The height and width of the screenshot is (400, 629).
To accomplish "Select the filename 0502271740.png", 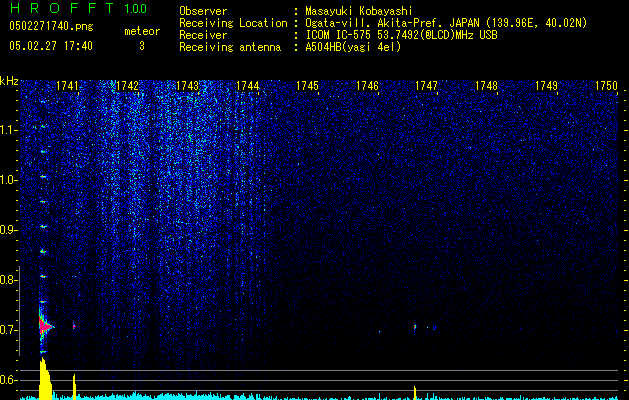I will 51,26.
